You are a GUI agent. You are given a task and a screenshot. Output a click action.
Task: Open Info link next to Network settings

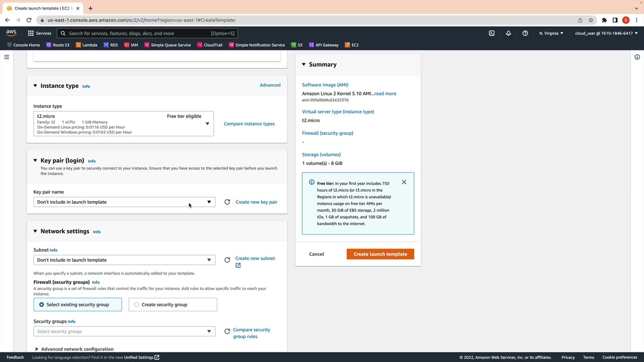(x=97, y=232)
